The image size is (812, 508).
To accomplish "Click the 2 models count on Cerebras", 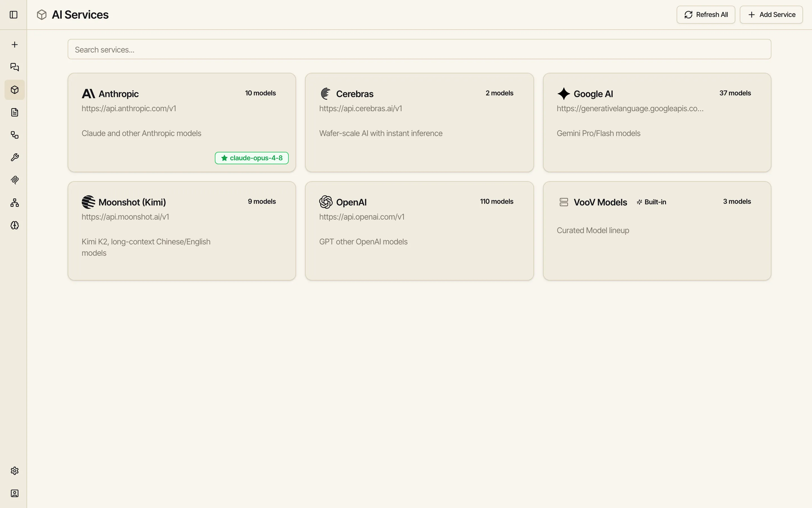I will tap(499, 93).
